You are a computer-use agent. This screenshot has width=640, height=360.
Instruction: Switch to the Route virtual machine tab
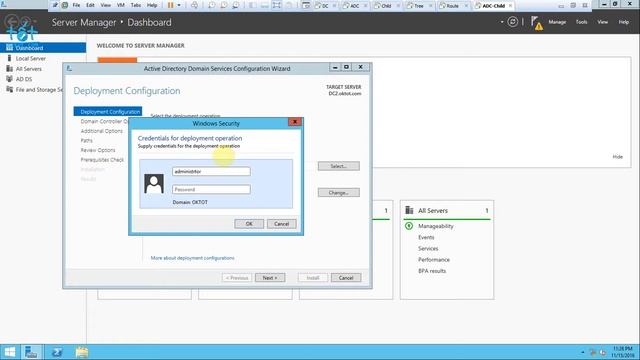tap(452, 6)
